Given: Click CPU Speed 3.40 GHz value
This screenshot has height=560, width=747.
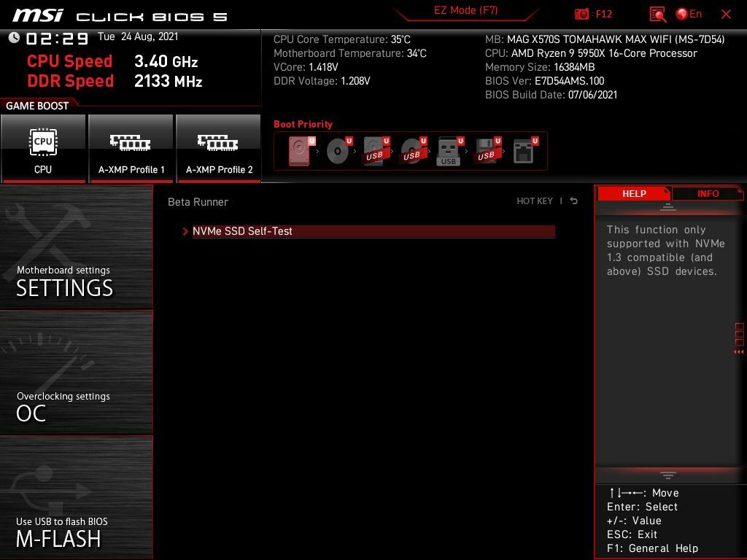Looking at the screenshot, I should point(166,61).
